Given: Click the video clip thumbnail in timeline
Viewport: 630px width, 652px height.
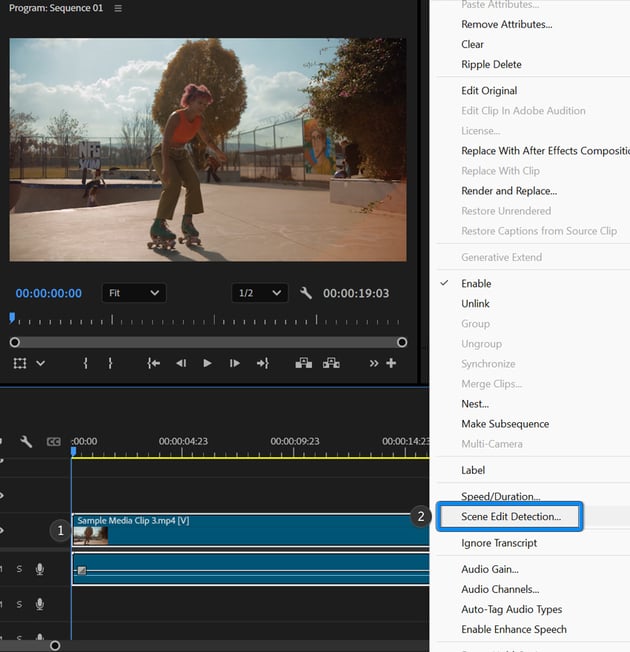Looking at the screenshot, I should click(x=91, y=536).
